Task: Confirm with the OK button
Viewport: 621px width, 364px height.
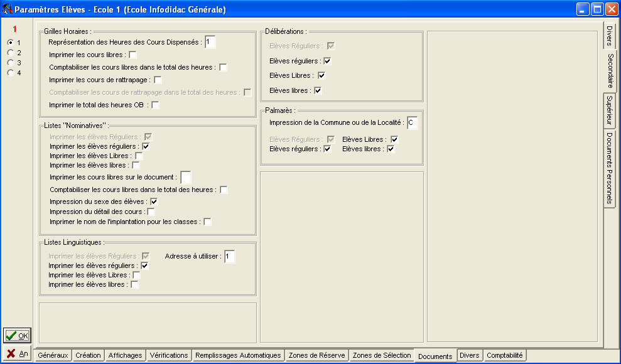Action: [17, 336]
